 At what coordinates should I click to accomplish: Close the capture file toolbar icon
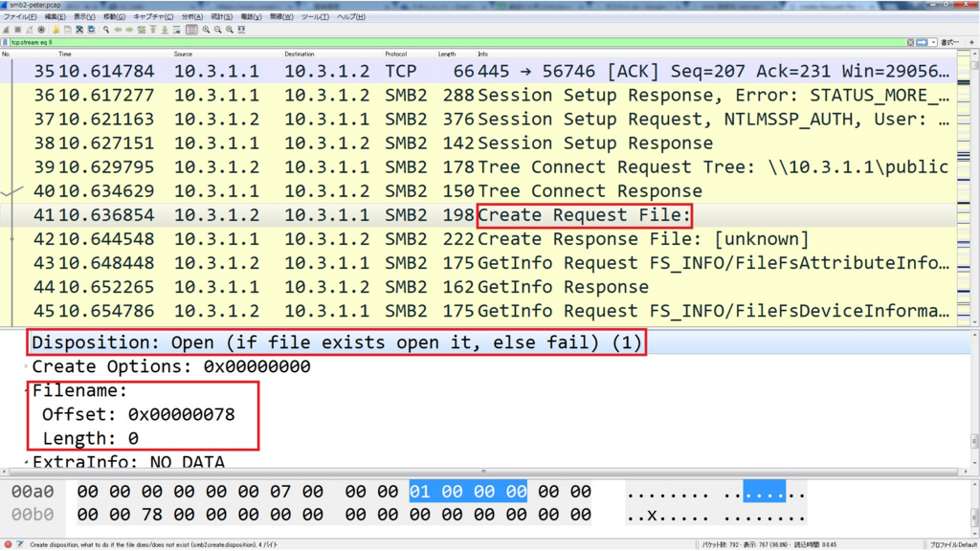coord(79,30)
